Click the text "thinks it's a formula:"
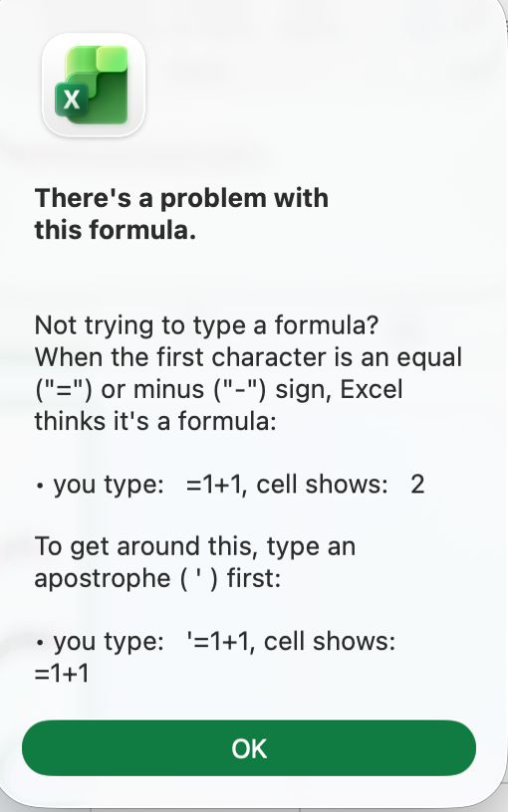The width and height of the screenshot is (508, 812). [x=155, y=421]
